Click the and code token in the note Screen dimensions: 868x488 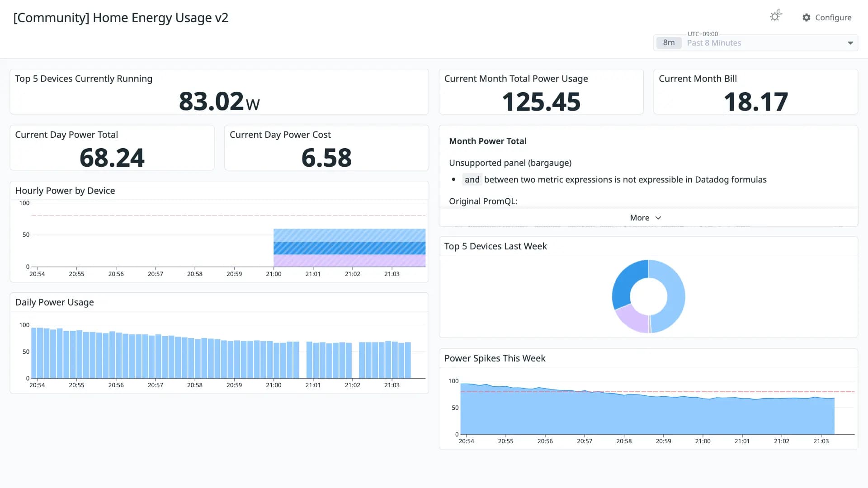click(x=472, y=180)
